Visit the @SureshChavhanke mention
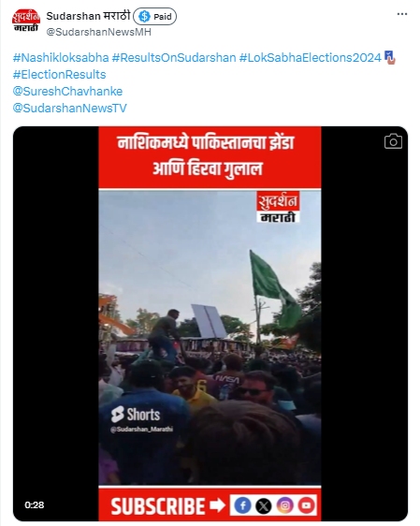 click(67, 91)
